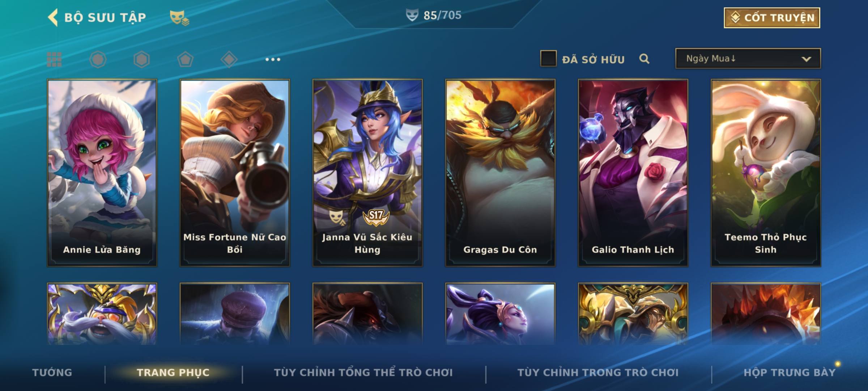The height and width of the screenshot is (391, 868).
Task: Switch to Tùy Chỉnh Tổng Thể Trò Chơi tab
Action: coord(363,373)
